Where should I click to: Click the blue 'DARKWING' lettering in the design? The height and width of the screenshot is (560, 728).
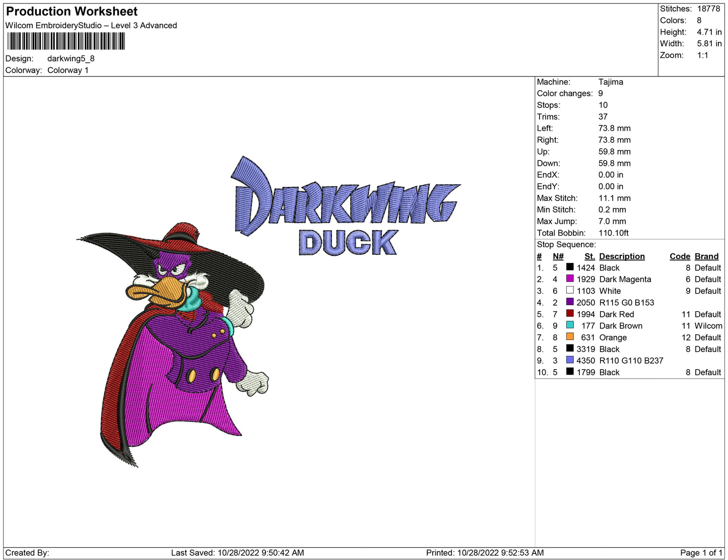point(345,196)
